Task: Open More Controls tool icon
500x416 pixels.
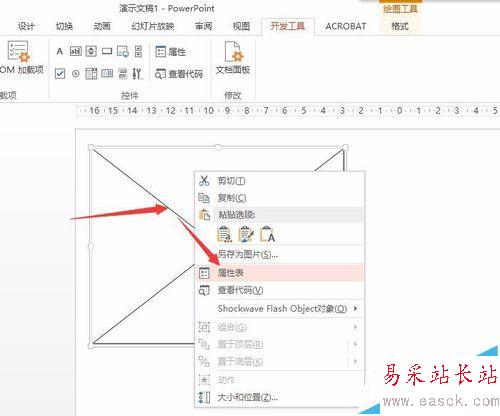Action: (x=137, y=73)
